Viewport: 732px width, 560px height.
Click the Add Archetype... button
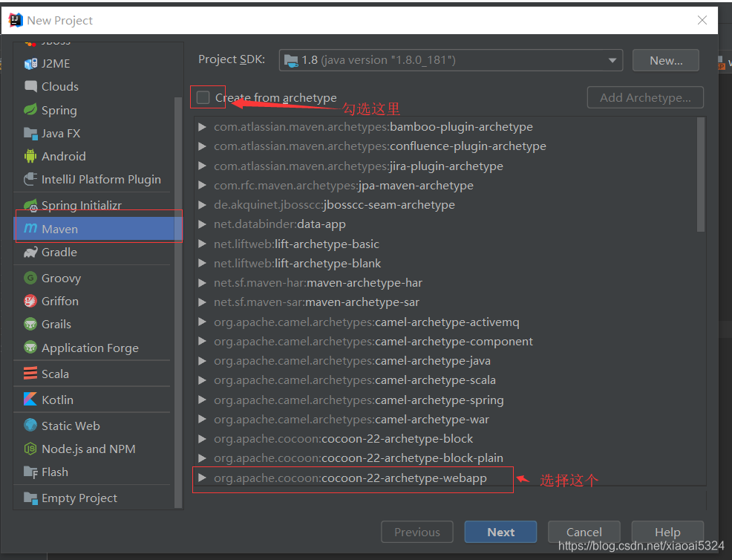pyautogui.click(x=645, y=97)
